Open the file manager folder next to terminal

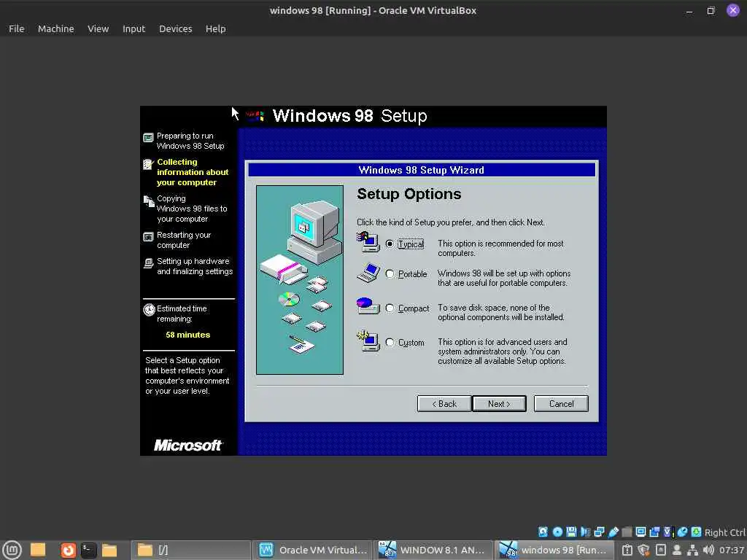click(109, 550)
